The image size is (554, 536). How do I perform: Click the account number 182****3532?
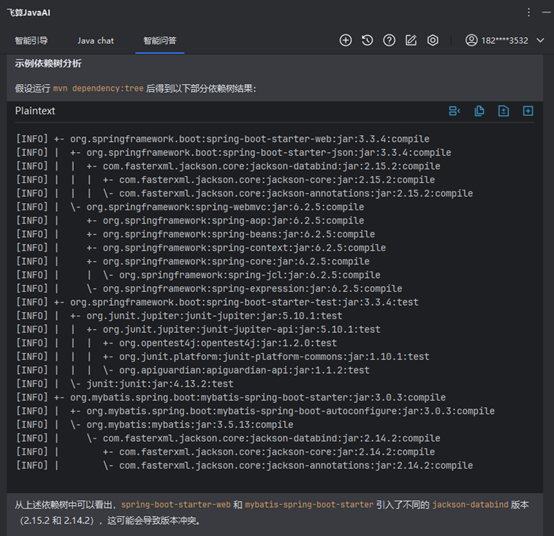click(505, 41)
